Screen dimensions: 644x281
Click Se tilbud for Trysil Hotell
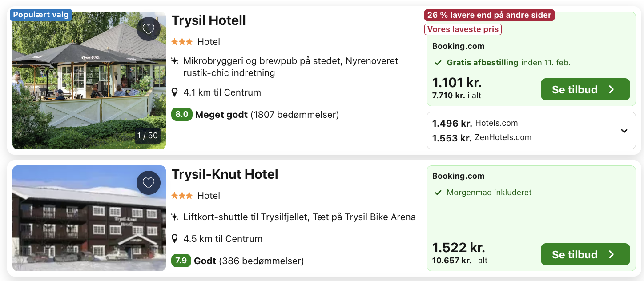coord(585,89)
